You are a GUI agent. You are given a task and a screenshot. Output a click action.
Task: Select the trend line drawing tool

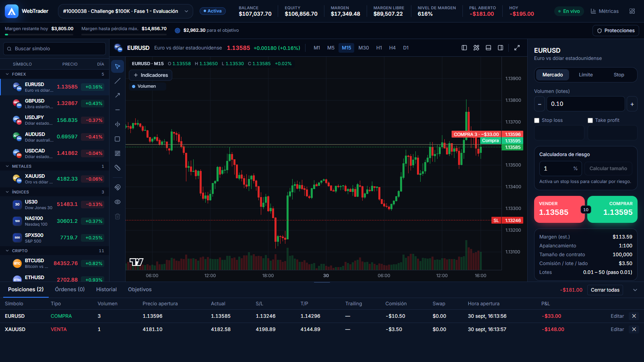pos(118,81)
